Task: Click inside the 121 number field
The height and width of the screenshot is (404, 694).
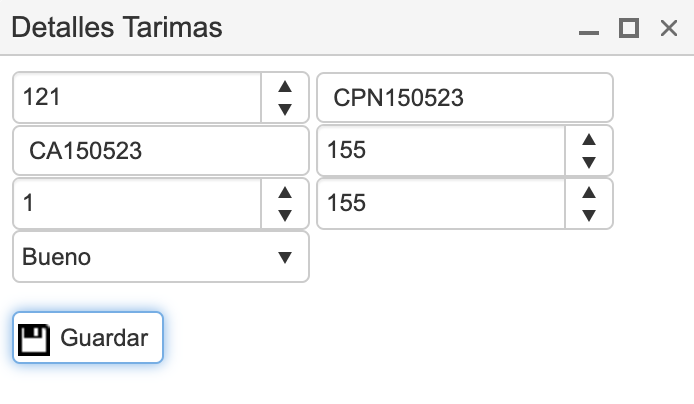Action: [x=137, y=97]
